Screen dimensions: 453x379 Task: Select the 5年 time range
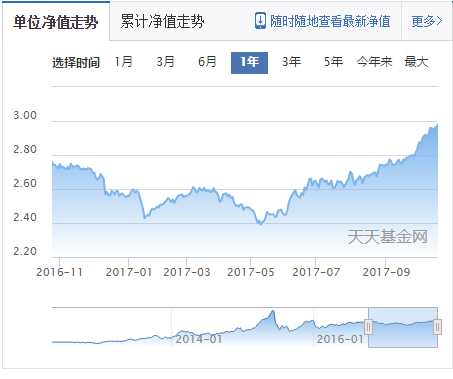coord(333,62)
